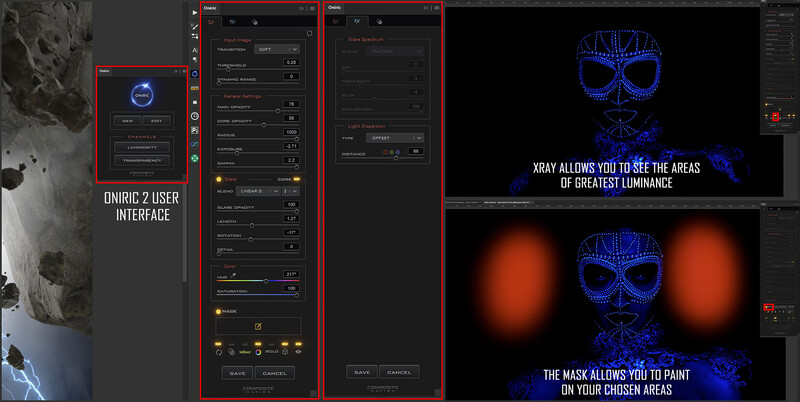
Task: Click the Threshold value field 0.25
Action: (x=291, y=62)
